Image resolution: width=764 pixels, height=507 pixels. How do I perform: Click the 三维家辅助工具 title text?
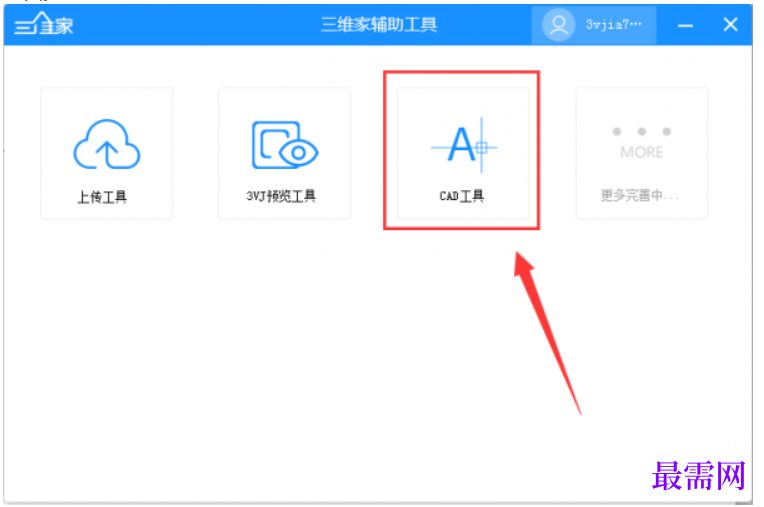pos(379,24)
